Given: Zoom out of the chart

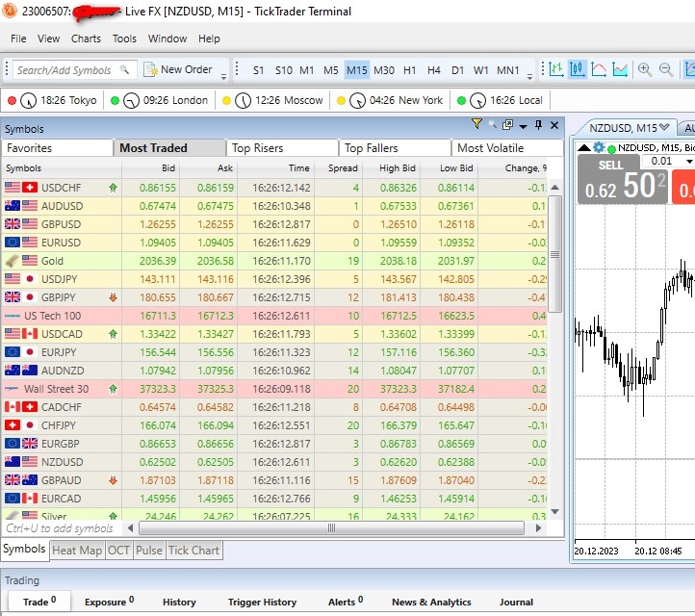Looking at the screenshot, I should pyautogui.click(x=666, y=69).
